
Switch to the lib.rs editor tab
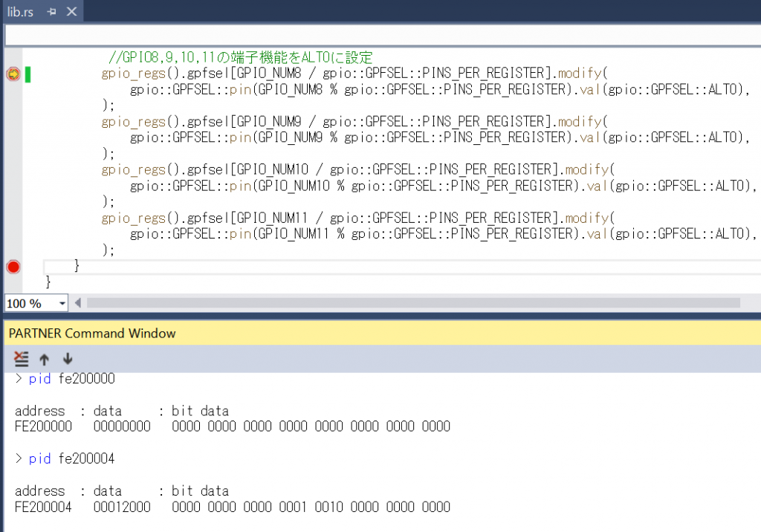(20, 11)
